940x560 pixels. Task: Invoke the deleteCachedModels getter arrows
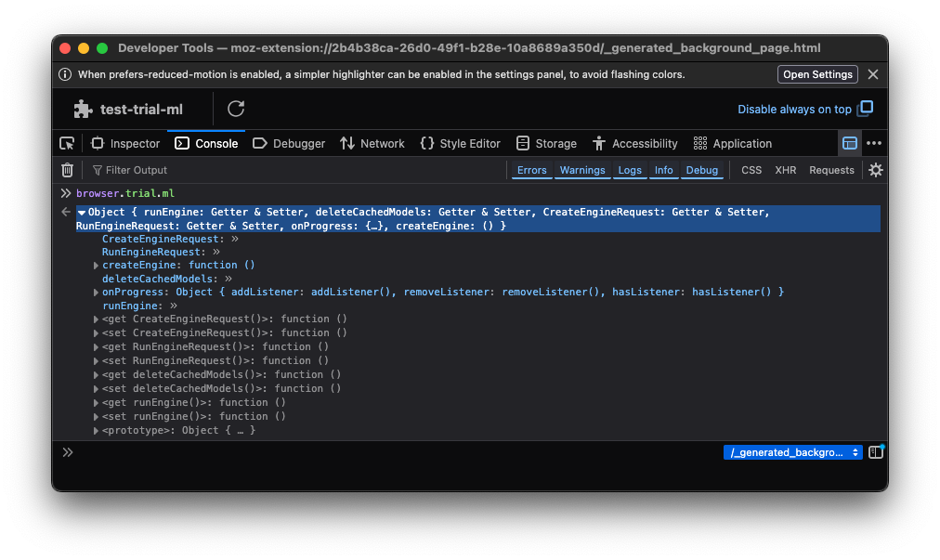[228, 279]
